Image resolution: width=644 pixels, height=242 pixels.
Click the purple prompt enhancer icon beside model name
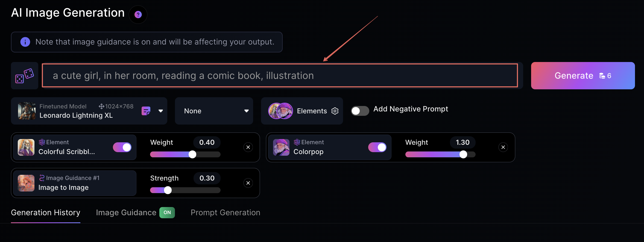tap(146, 111)
